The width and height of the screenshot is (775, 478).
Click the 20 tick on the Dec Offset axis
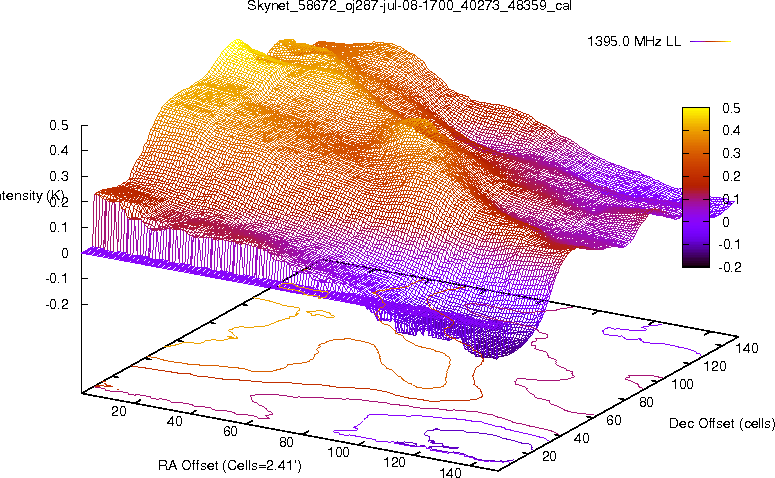pyautogui.click(x=550, y=456)
